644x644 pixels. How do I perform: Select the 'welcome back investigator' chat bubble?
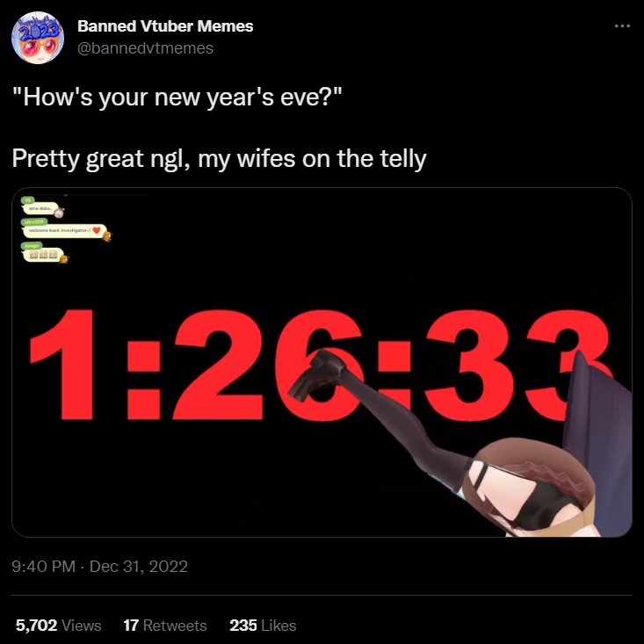click(65, 231)
